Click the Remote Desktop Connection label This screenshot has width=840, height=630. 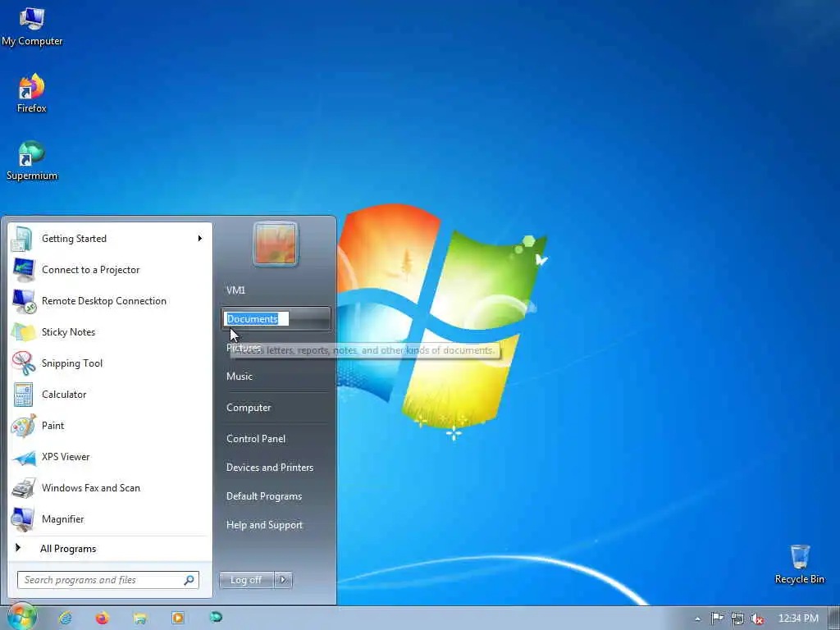click(104, 301)
